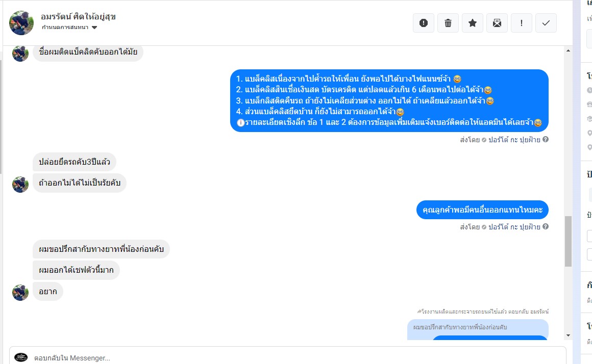Click the chat scrollbar thumb
This screenshot has width=592, height=364.
568,242
